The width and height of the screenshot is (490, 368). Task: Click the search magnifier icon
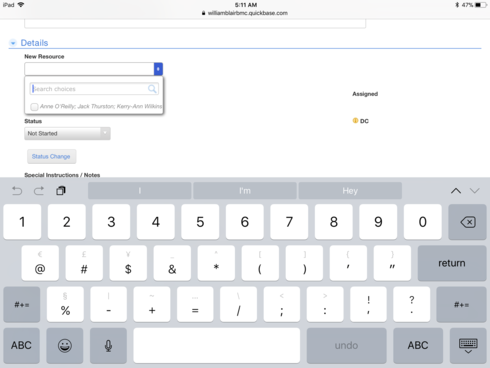click(x=152, y=89)
